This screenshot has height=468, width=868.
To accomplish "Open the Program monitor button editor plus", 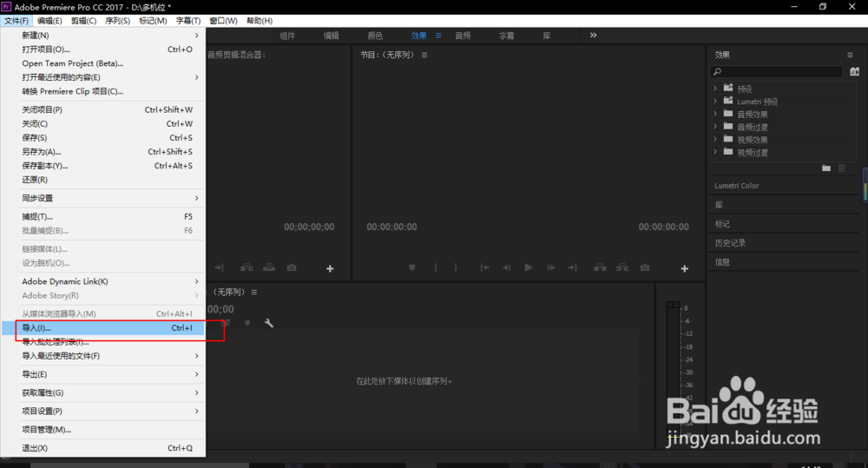I will point(684,268).
